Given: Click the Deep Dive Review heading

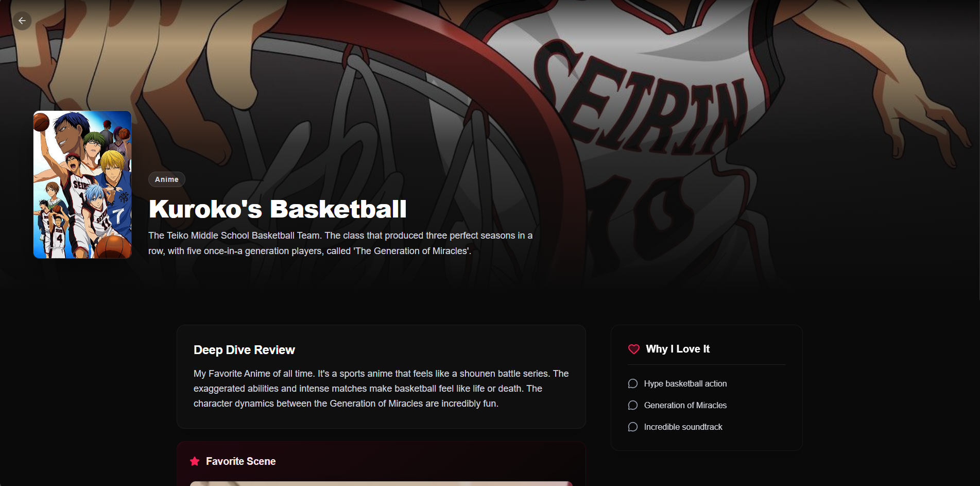Looking at the screenshot, I should tap(244, 350).
